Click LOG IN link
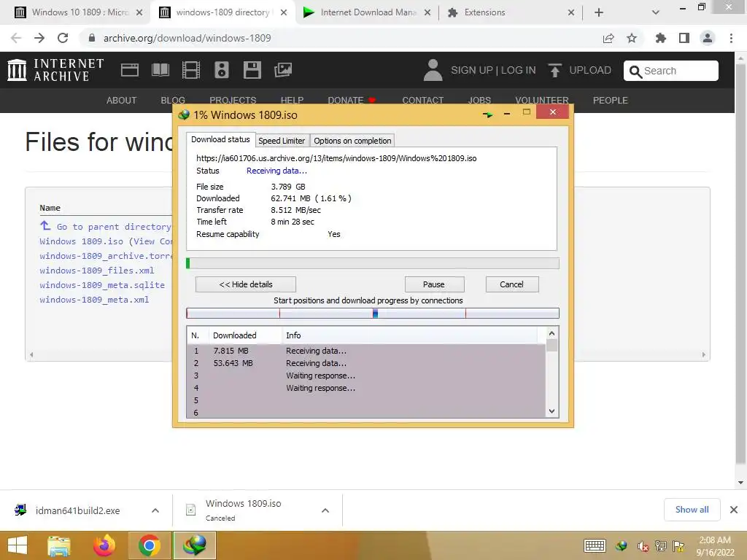The image size is (747, 560). 519,70
